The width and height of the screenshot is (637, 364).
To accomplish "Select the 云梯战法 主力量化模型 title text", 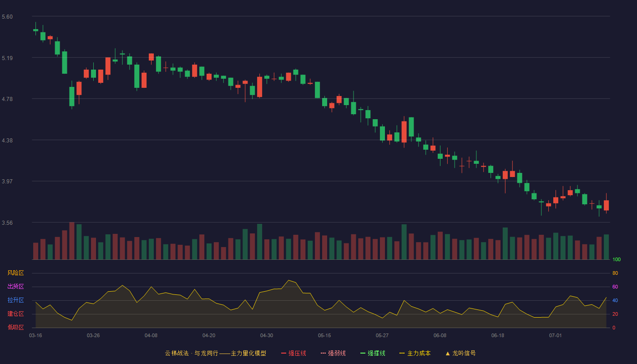I will click(215, 353).
